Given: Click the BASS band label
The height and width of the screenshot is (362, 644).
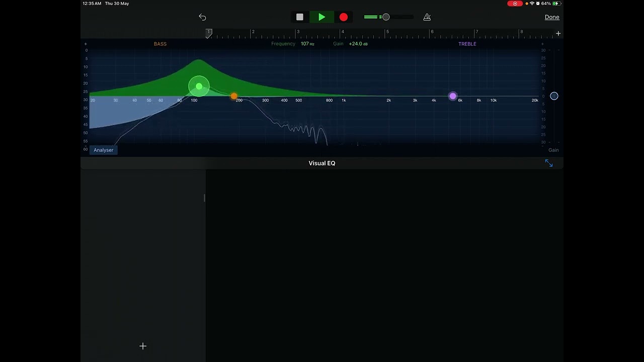Looking at the screenshot, I should click(x=160, y=44).
